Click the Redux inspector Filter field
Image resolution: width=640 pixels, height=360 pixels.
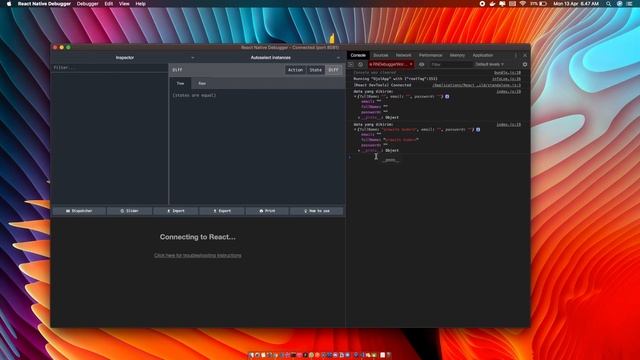[109, 68]
